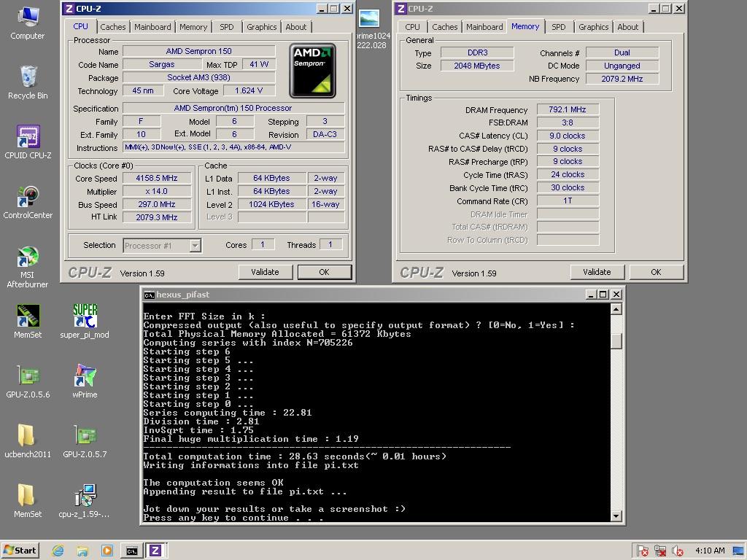Open Graphics tab in left CPU-Z window
The width and height of the screenshot is (747, 560).
(262, 27)
